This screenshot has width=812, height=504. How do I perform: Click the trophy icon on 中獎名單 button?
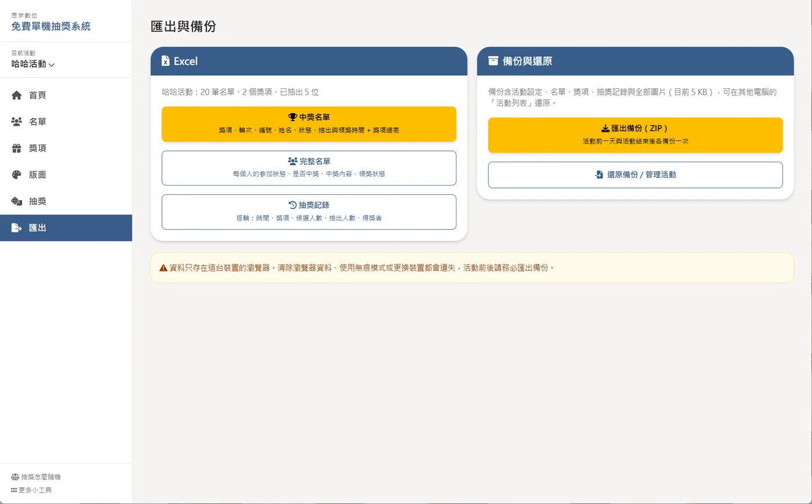click(x=292, y=117)
